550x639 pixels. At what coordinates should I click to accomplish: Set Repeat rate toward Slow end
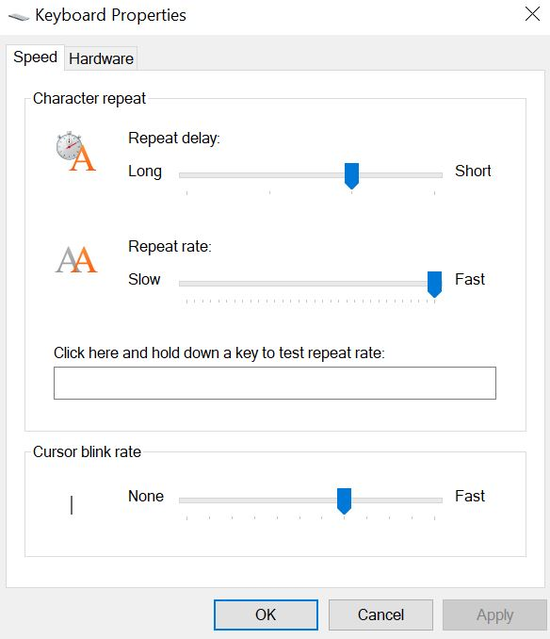point(187,284)
